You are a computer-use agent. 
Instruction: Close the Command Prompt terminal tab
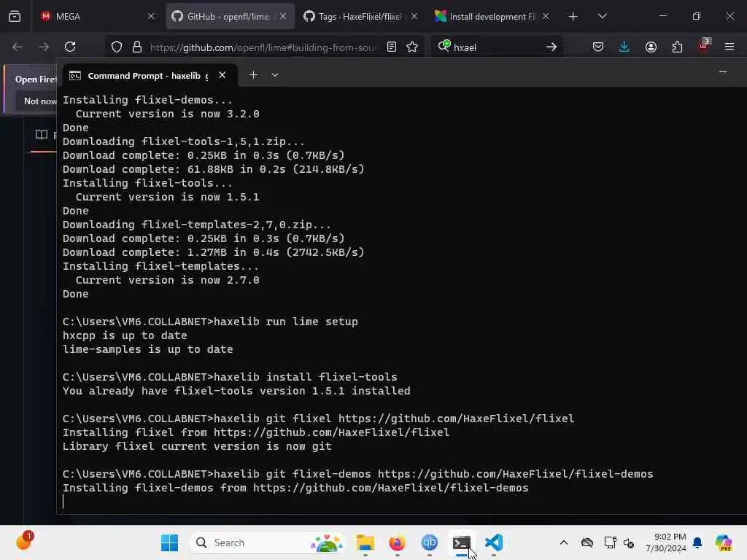point(222,75)
